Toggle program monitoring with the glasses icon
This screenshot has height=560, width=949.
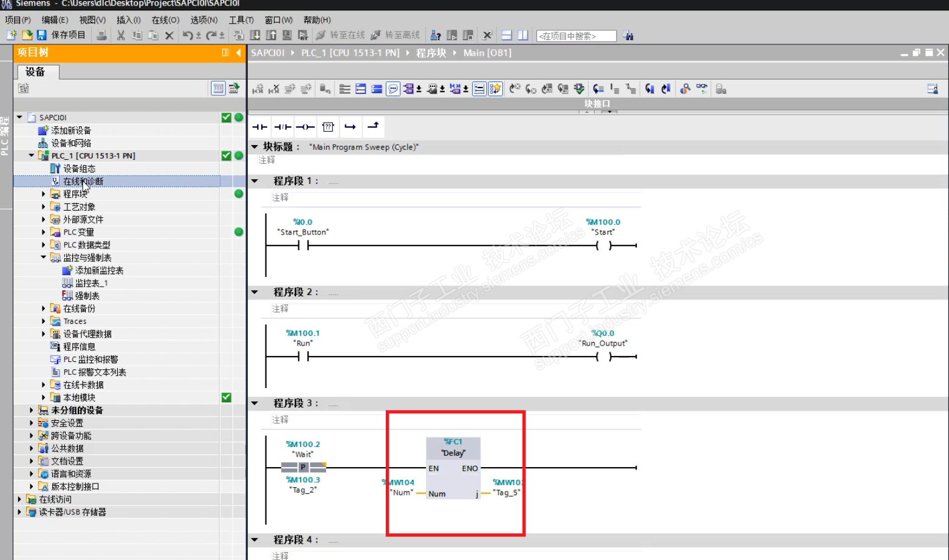[x=702, y=89]
